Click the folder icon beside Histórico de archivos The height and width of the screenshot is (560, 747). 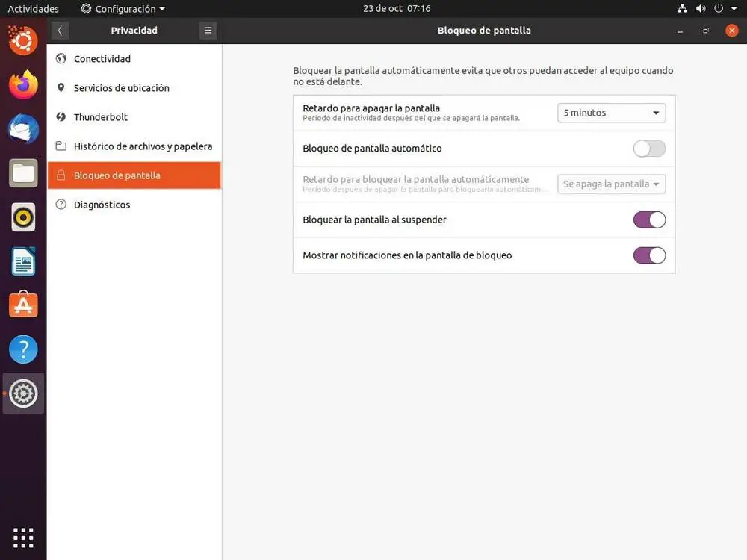[61, 146]
